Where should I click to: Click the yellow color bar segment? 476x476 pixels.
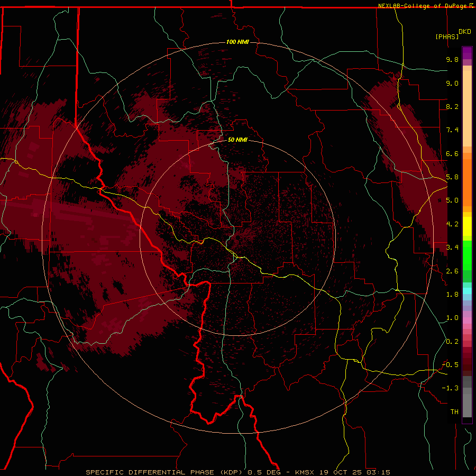467,226
